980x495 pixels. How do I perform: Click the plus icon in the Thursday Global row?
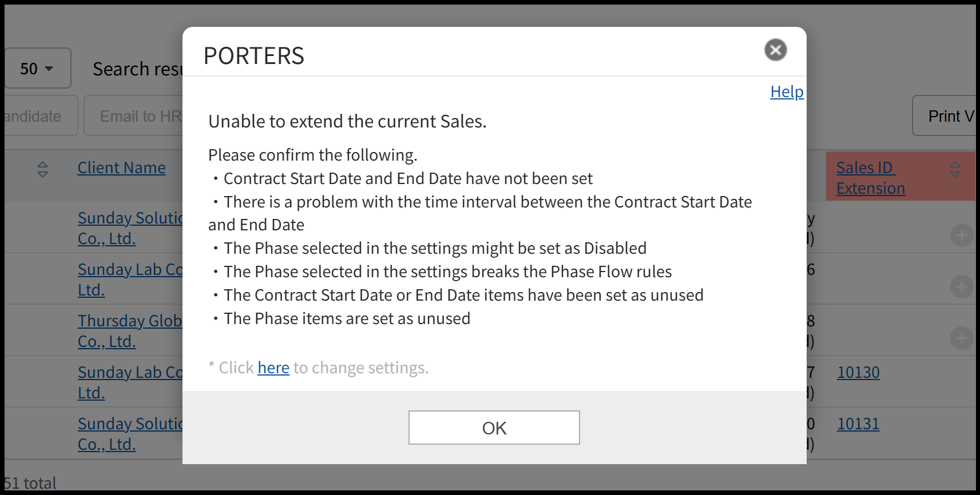point(961,338)
